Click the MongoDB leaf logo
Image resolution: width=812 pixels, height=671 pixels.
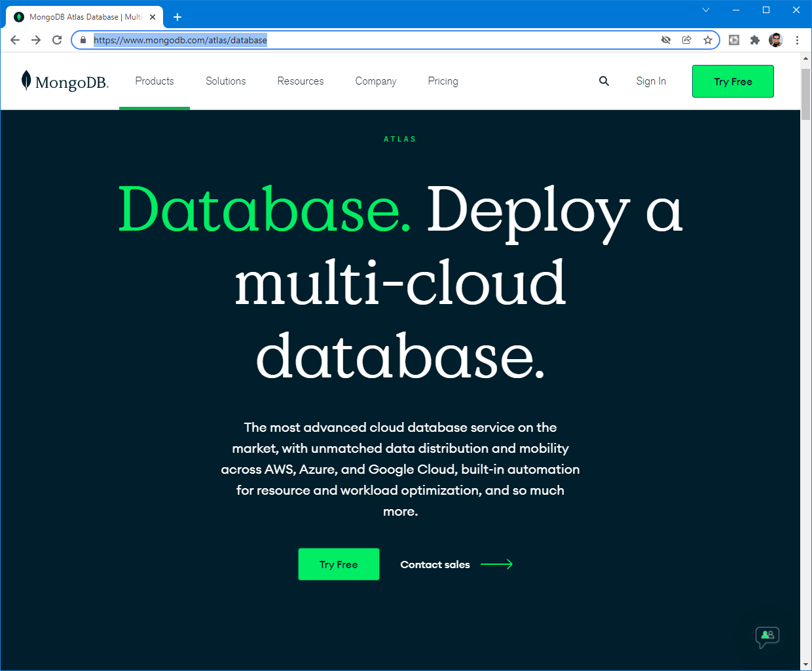pos(26,81)
